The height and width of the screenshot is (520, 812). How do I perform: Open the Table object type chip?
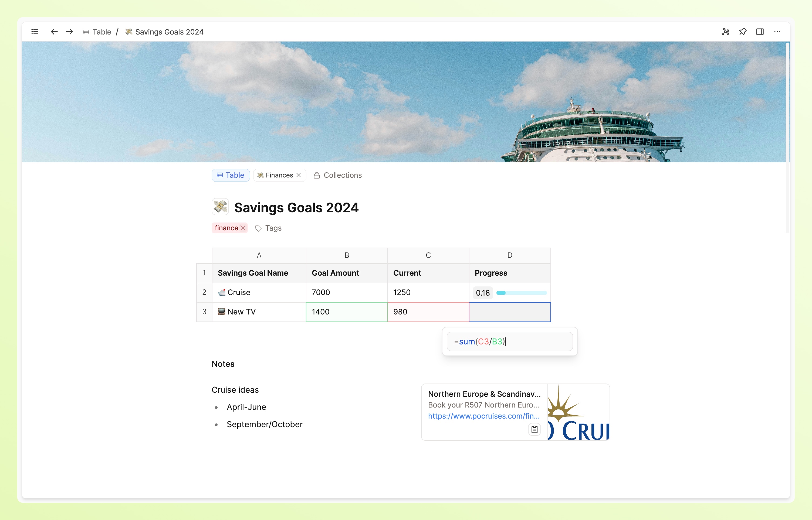click(x=231, y=175)
